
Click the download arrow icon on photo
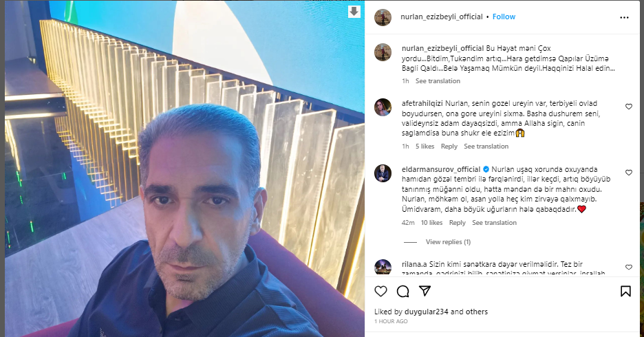click(354, 12)
